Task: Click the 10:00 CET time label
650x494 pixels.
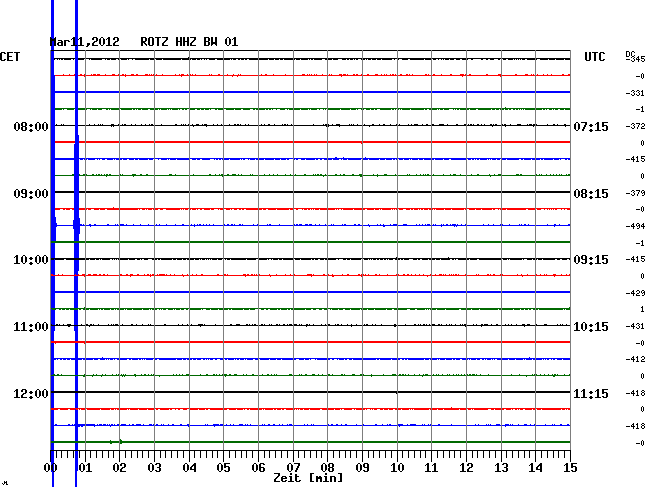Action: [x=31, y=260]
